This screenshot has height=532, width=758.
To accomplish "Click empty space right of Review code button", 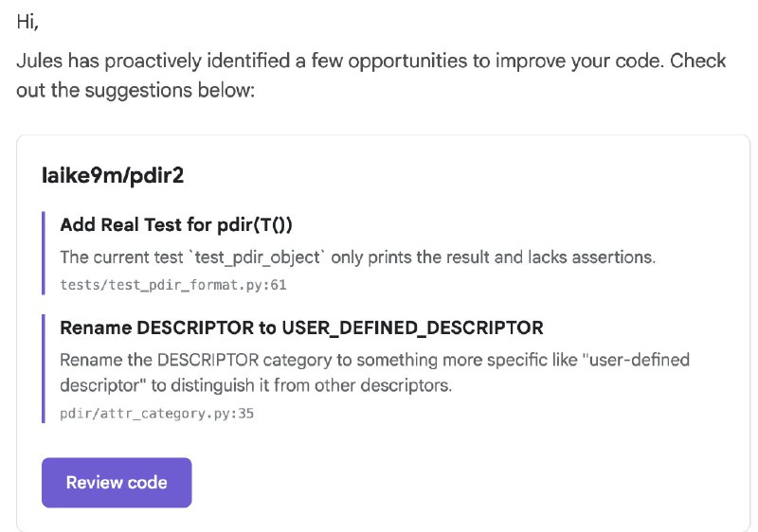I will [455, 483].
